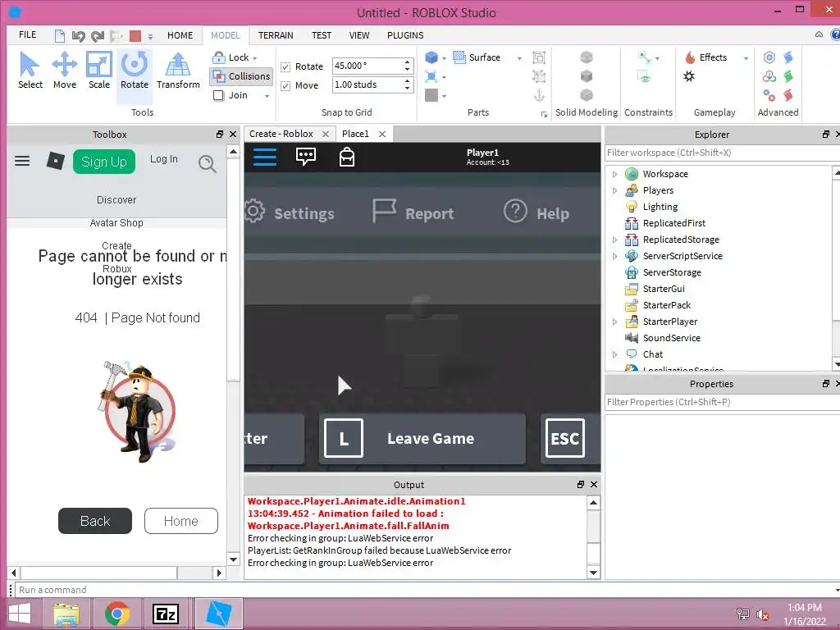This screenshot has height=630, width=840.
Task: Open the Toolbox hamburger menu
Action: [x=22, y=161]
